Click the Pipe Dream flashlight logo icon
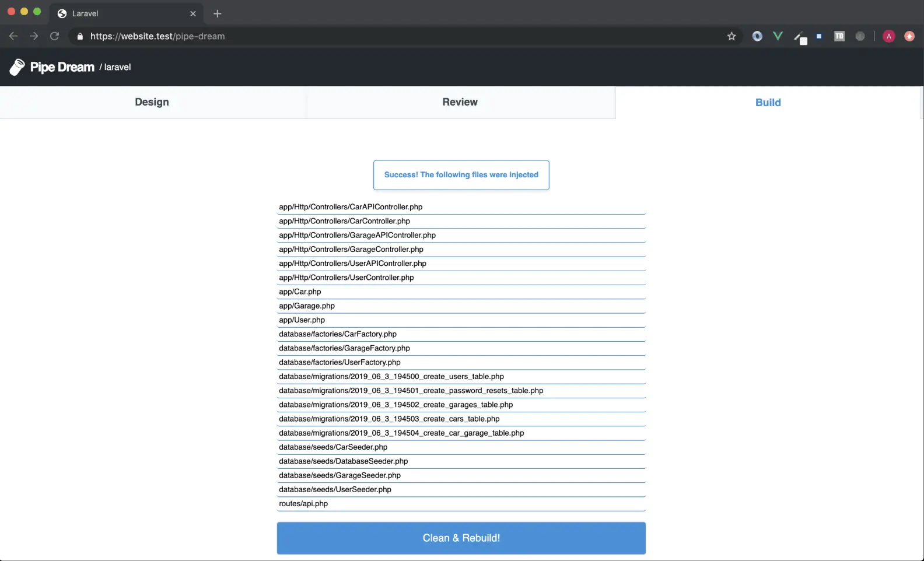Image resolution: width=924 pixels, height=561 pixels. 17,67
